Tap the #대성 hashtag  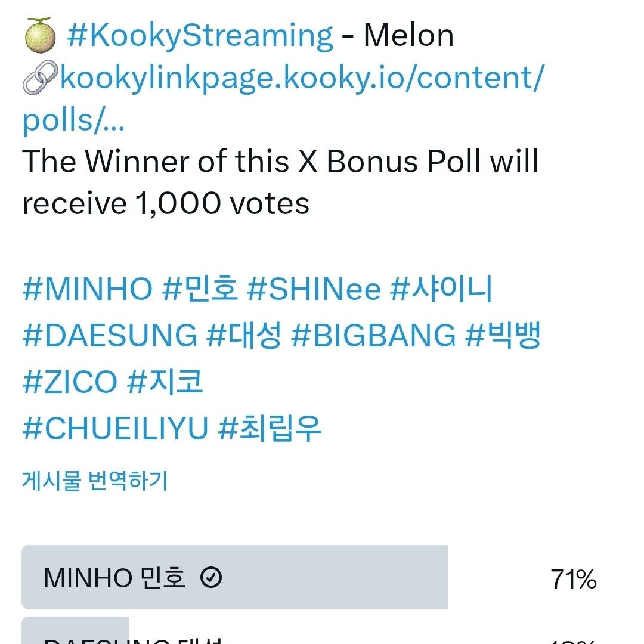(x=243, y=336)
